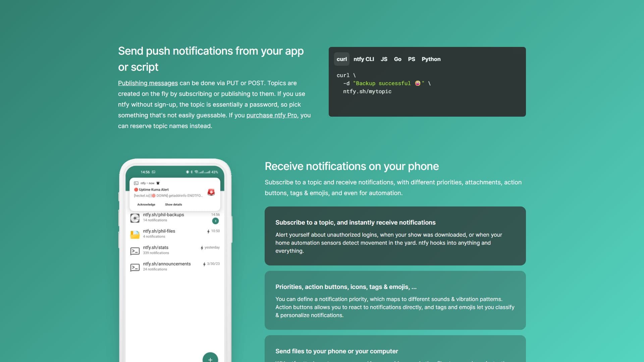Switch to the ntfy CLI tab
Image resolution: width=644 pixels, height=362 pixels.
[364, 59]
